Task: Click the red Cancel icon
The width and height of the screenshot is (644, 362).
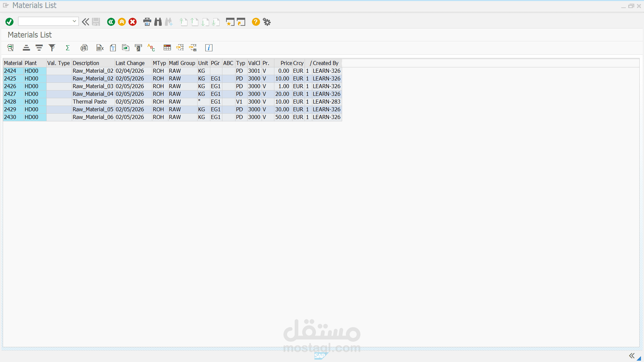Action: (132, 22)
